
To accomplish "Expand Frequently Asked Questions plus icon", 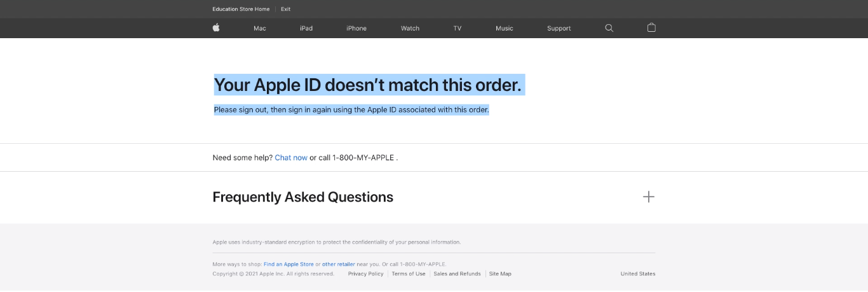I will click(648, 197).
